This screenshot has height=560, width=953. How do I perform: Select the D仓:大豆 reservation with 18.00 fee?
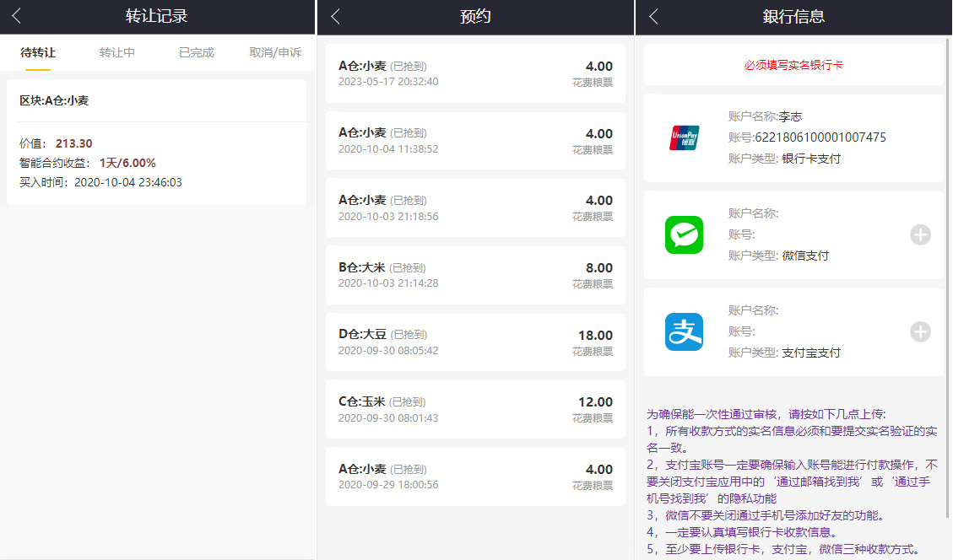point(475,342)
